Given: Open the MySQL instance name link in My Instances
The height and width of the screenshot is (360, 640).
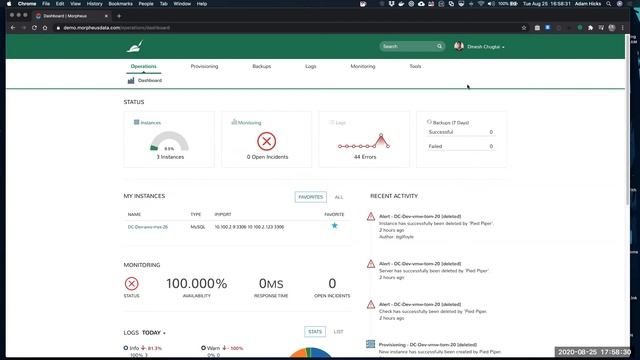Looking at the screenshot, I should tap(148, 227).
